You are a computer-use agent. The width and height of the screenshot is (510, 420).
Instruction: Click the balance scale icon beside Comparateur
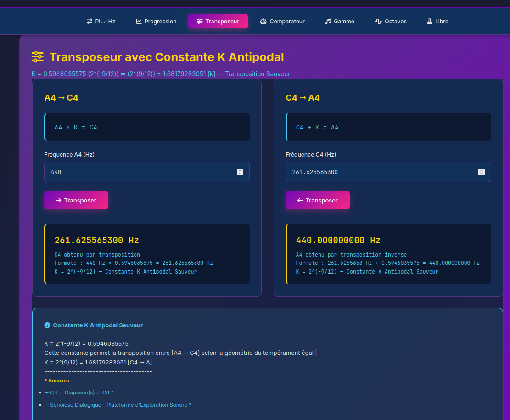click(x=263, y=22)
